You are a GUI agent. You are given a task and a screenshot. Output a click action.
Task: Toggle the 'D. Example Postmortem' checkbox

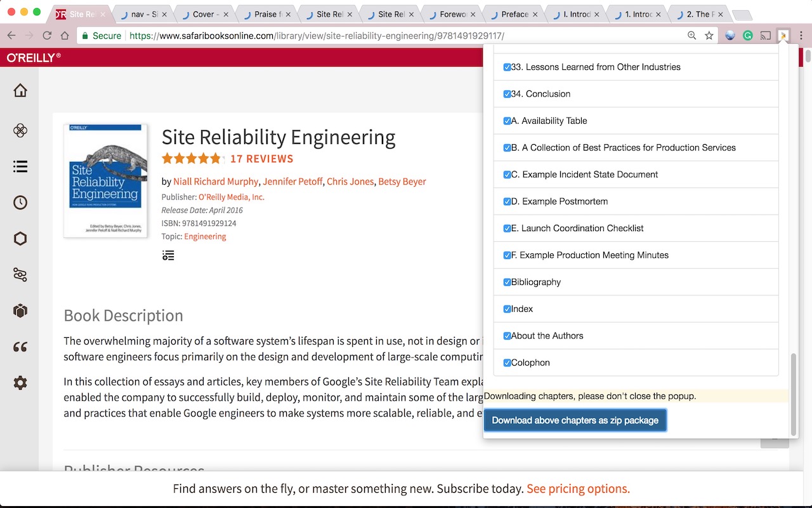[507, 201]
